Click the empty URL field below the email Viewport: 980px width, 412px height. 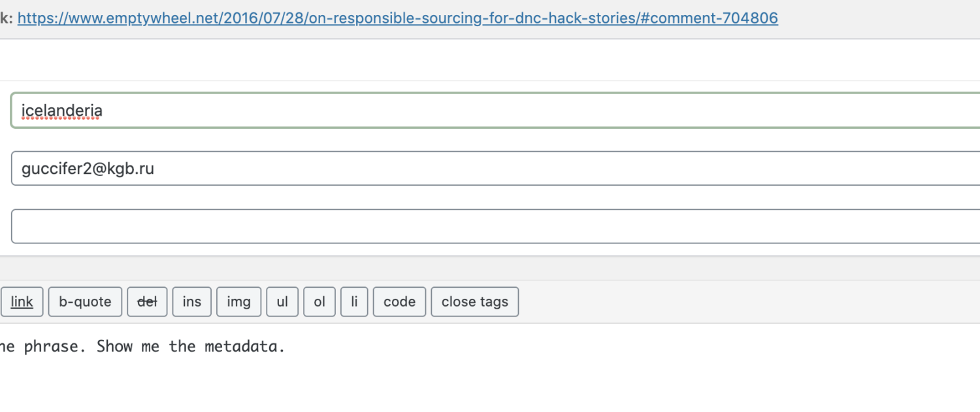click(495, 226)
